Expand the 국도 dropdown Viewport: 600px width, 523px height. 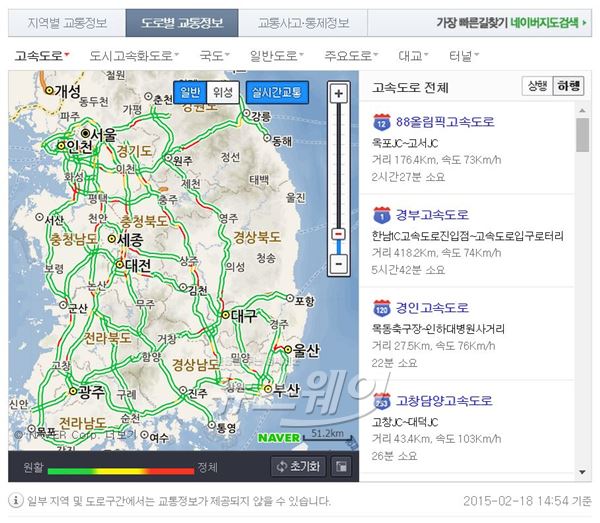(214, 56)
